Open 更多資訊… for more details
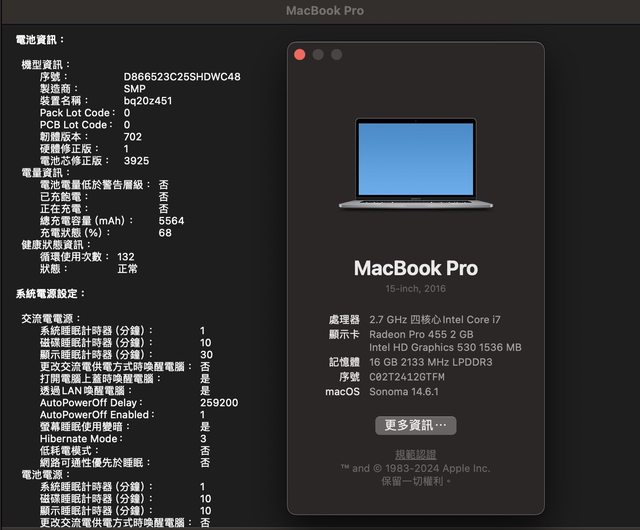Screen dimensions: 640x530 415,425
